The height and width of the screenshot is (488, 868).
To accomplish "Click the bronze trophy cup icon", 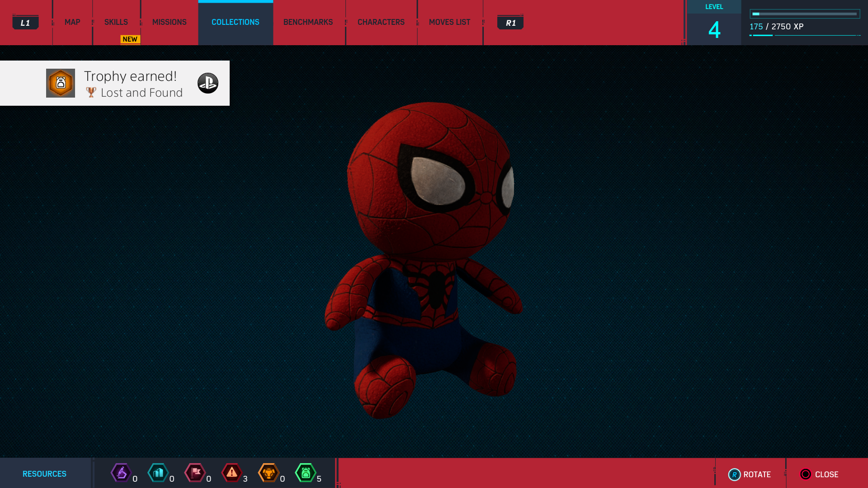I will [x=91, y=93].
